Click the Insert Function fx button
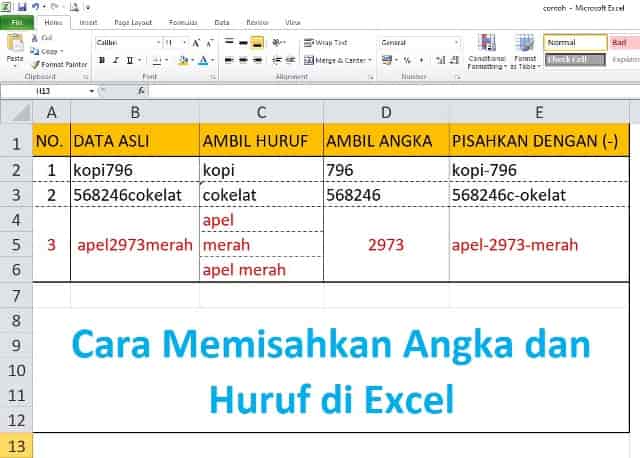This screenshot has width=640, height=458. click(141, 91)
